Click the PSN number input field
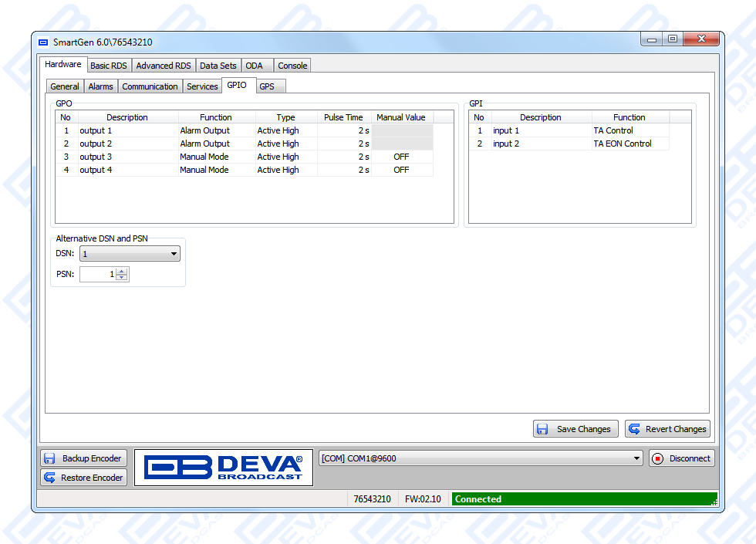Screen dimensions: 756x544 97,274
